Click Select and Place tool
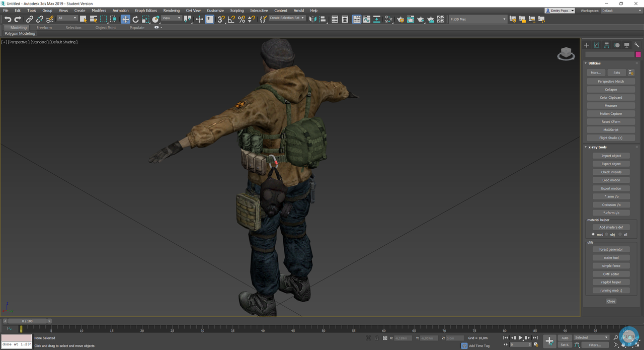 pos(156,19)
